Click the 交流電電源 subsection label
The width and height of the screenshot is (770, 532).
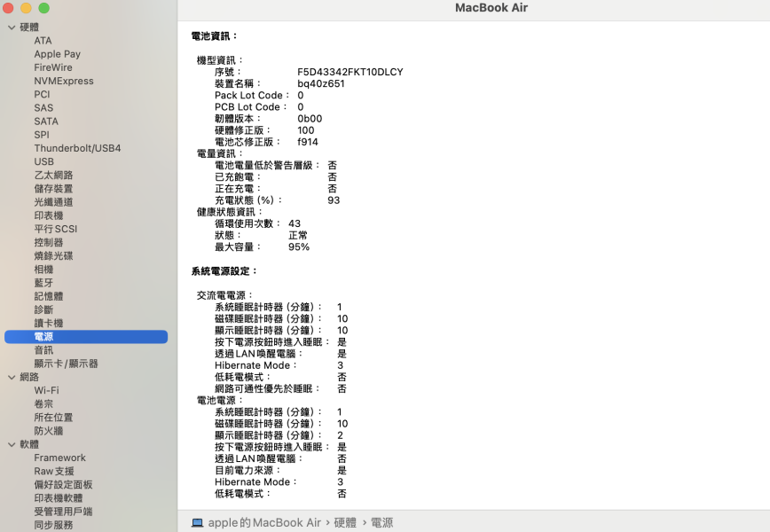(224, 295)
